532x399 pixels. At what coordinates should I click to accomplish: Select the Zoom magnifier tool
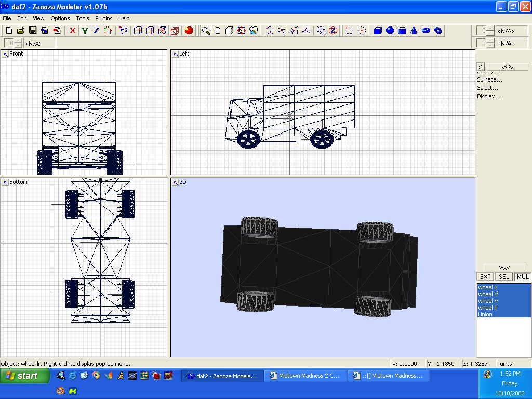pyautogui.click(x=206, y=31)
